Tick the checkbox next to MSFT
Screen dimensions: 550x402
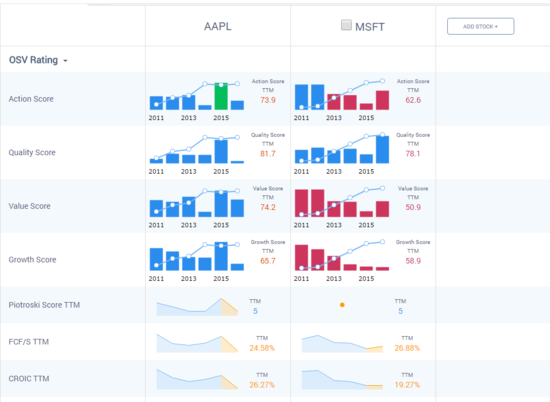point(346,25)
